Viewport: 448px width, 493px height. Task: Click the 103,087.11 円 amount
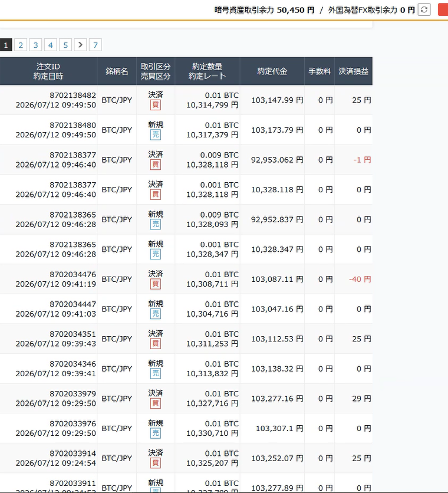coord(277,279)
